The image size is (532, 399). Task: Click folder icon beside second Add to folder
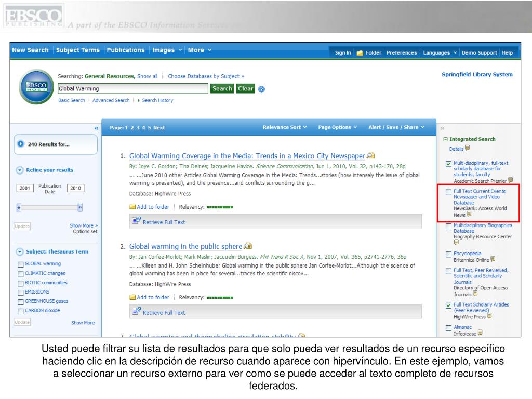click(132, 297)
